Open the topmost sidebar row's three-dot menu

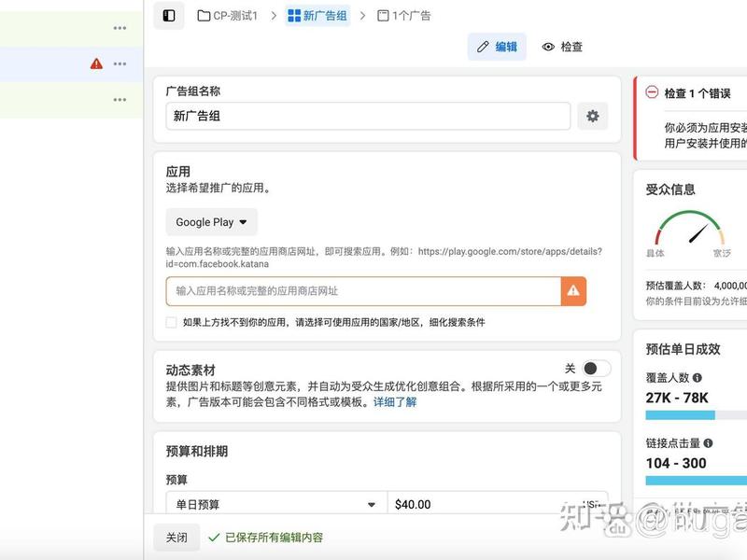(x=120, y=28)
